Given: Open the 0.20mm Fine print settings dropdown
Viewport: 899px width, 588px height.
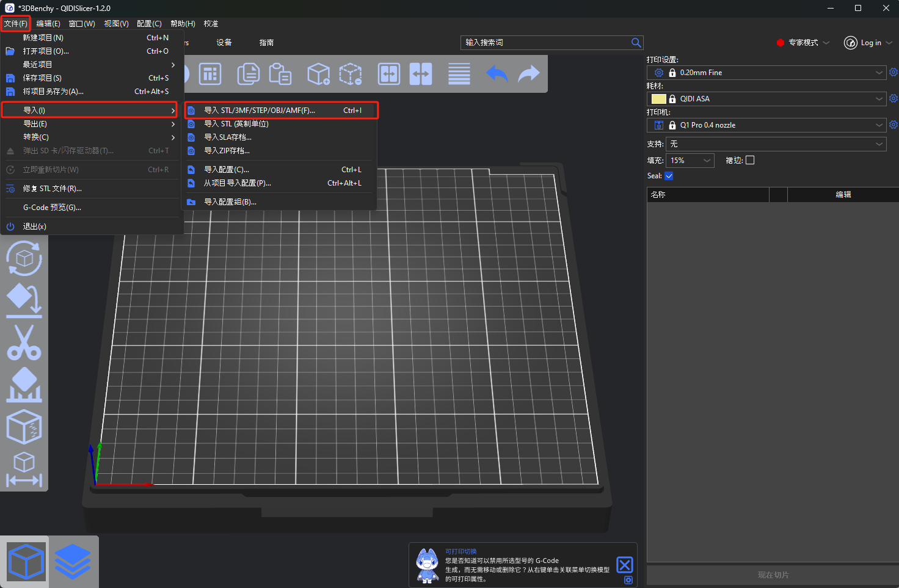Looking at the screenshot, I should click(776, 73).
